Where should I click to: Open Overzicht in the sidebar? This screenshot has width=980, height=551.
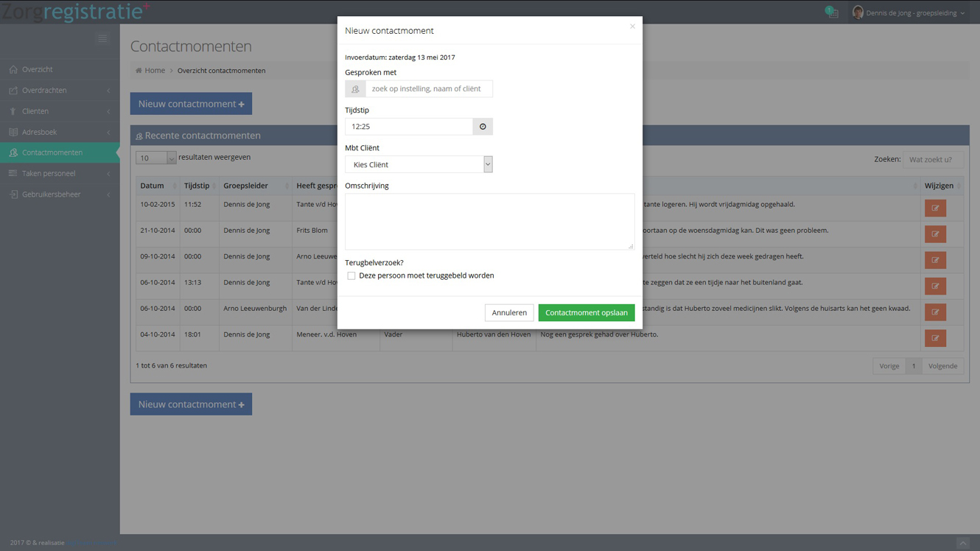point(60,69)
